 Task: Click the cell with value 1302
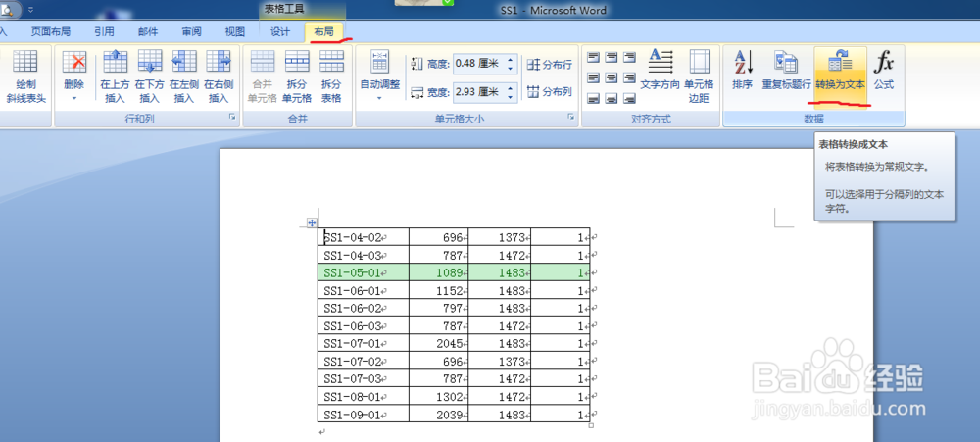439,396
